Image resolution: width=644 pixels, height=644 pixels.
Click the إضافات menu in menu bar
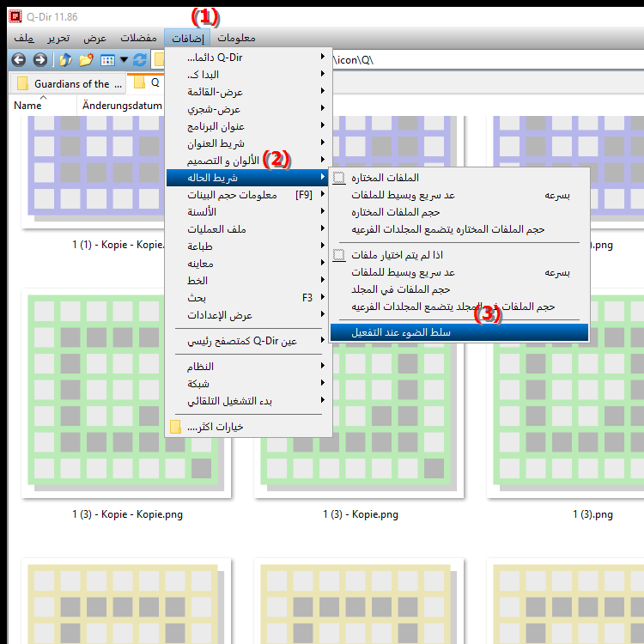coord(187,38)
